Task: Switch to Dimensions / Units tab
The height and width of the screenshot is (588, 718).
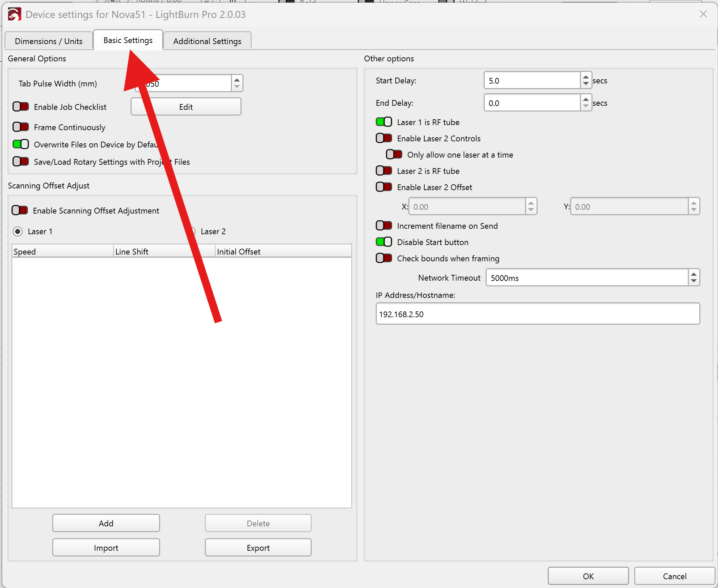Action: pyautogui.click(x=48, y=41)
